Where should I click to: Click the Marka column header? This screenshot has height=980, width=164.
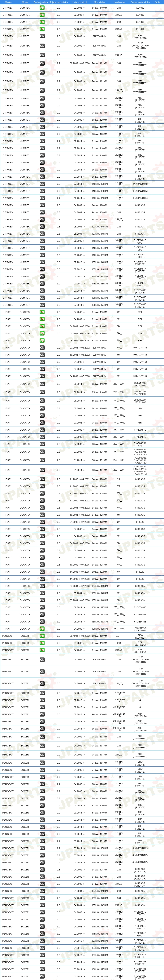pos(8,2)
